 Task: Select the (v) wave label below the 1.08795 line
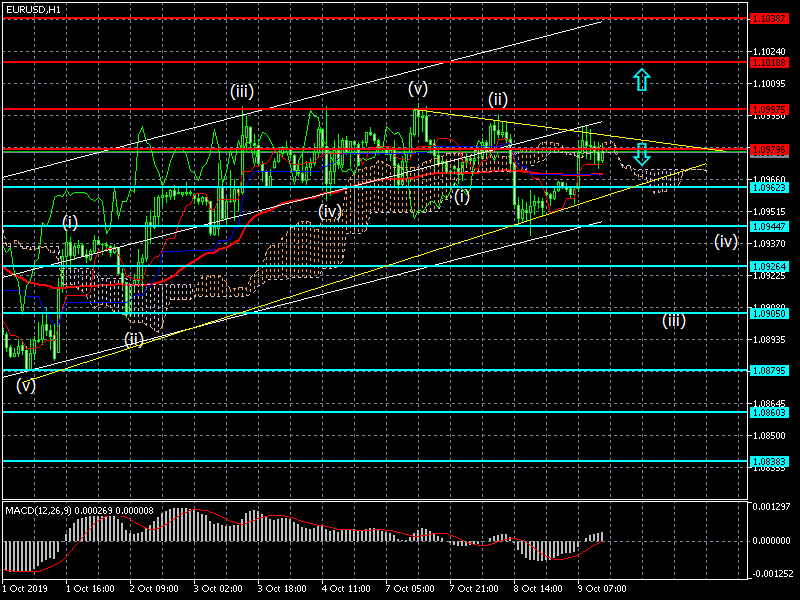point(26,385)
